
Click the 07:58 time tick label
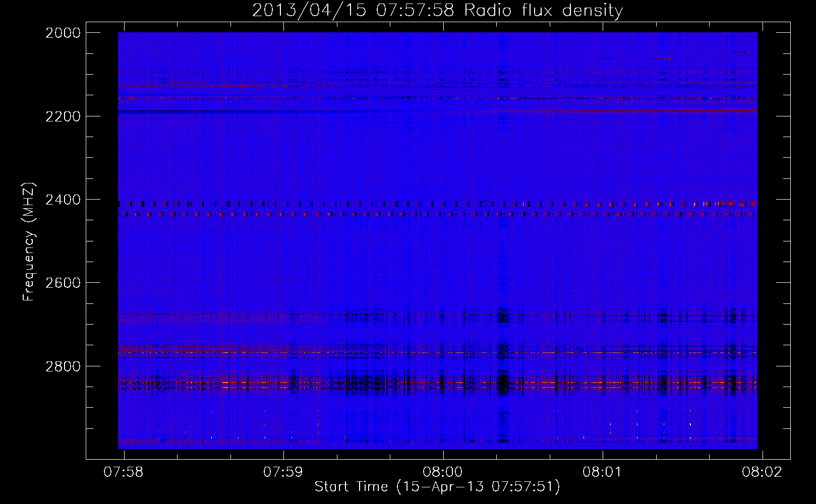point(124,472)
